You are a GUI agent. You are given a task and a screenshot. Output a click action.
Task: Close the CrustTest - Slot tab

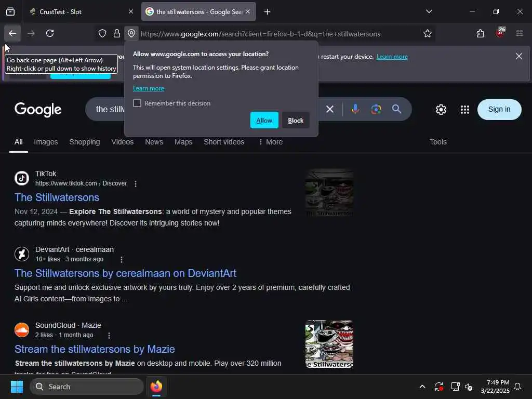pos(131,12)
